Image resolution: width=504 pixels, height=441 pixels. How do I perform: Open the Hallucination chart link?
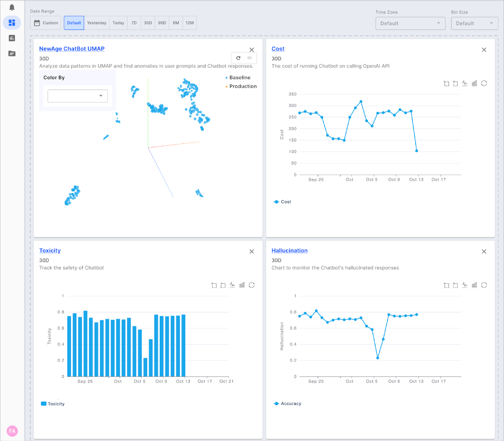[289, 250]
